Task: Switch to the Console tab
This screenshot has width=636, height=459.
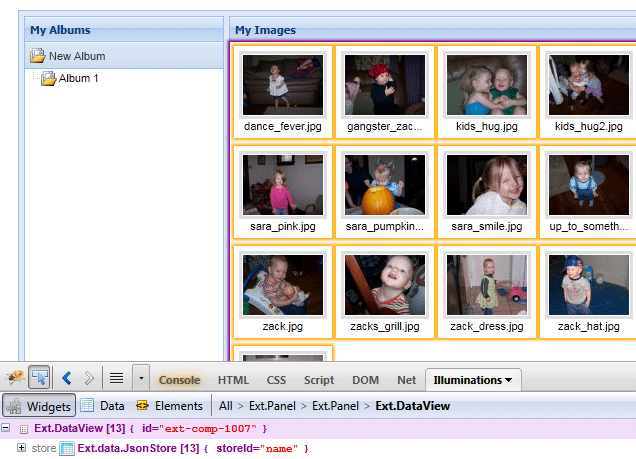Action: [179, 380]
